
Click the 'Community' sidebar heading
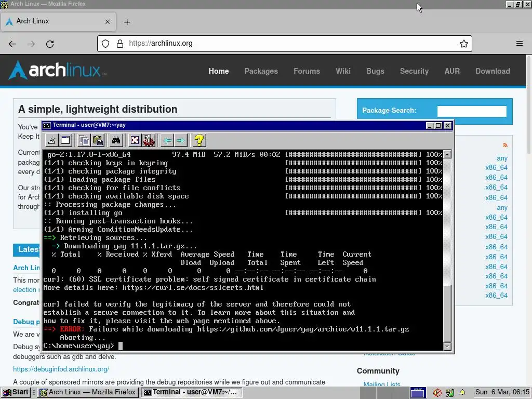pos(378,371)
